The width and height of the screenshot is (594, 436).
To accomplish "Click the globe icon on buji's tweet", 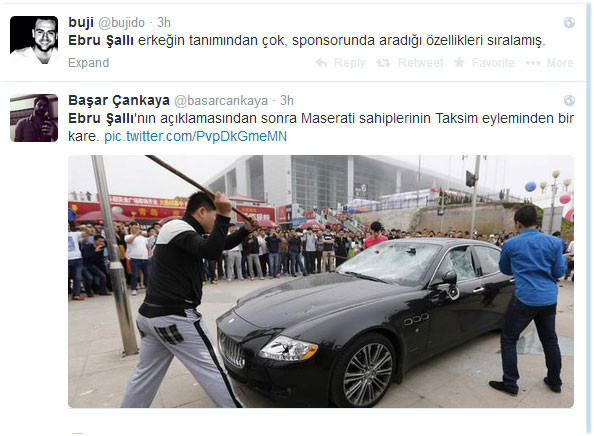I will tap(569, 22).
